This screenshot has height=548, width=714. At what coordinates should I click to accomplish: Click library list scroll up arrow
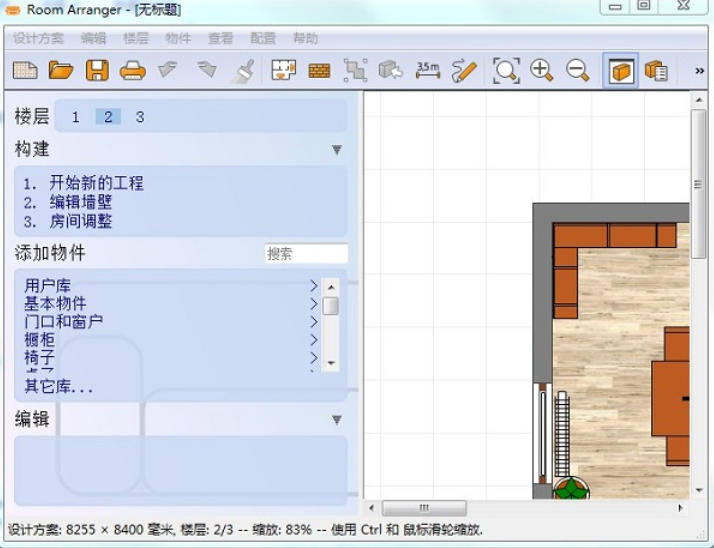coord(331,287)
